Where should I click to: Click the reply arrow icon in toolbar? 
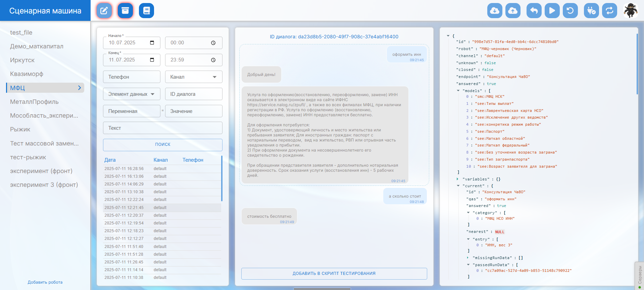pyautogui.click(x=534, y=11)
